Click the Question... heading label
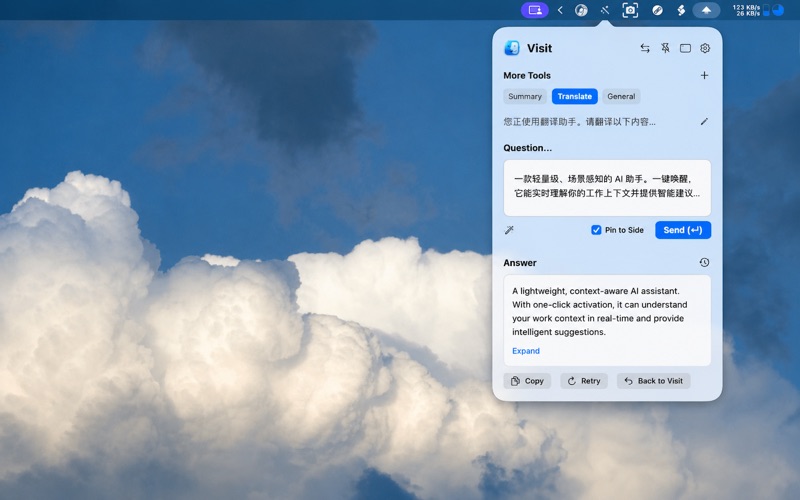Screen dimensions: 800x500 point(528,148)
